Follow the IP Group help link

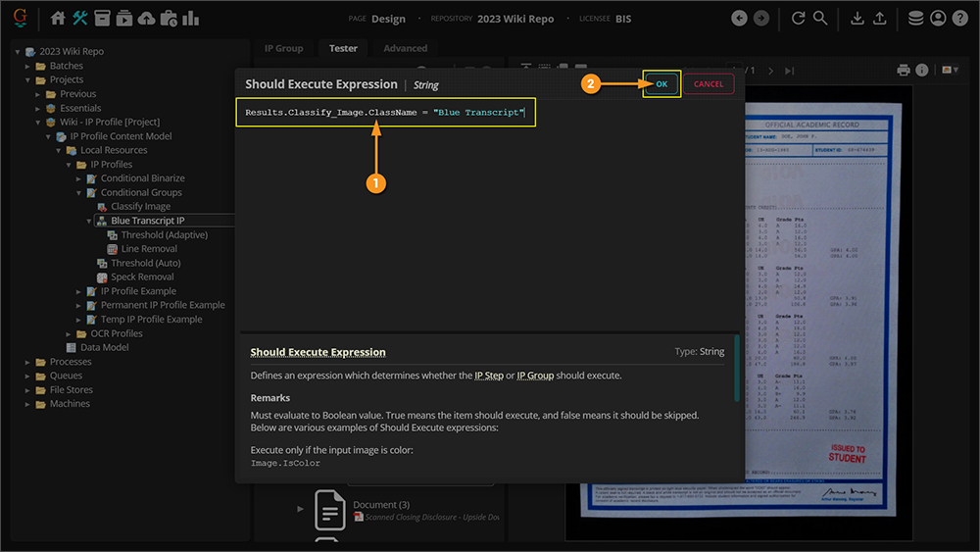[535, 376]
